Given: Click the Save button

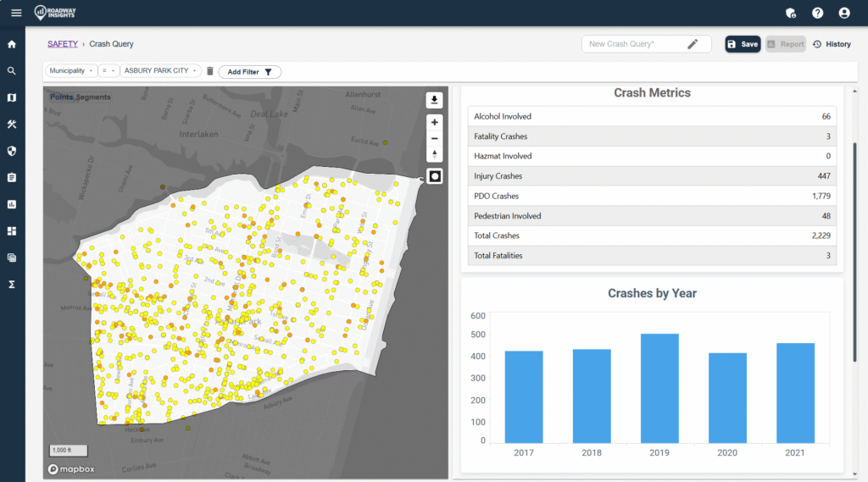Looking at the screenshot, I should tap(743, 44).
